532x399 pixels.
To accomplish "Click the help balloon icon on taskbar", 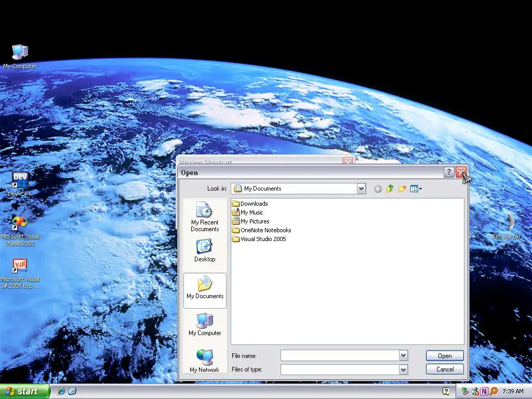I will coord(446,391).
